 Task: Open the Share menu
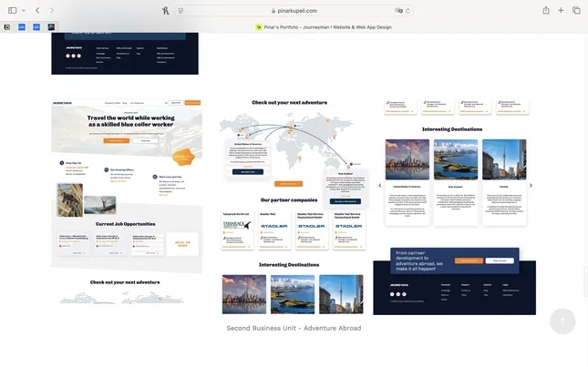tap(546, 10)
